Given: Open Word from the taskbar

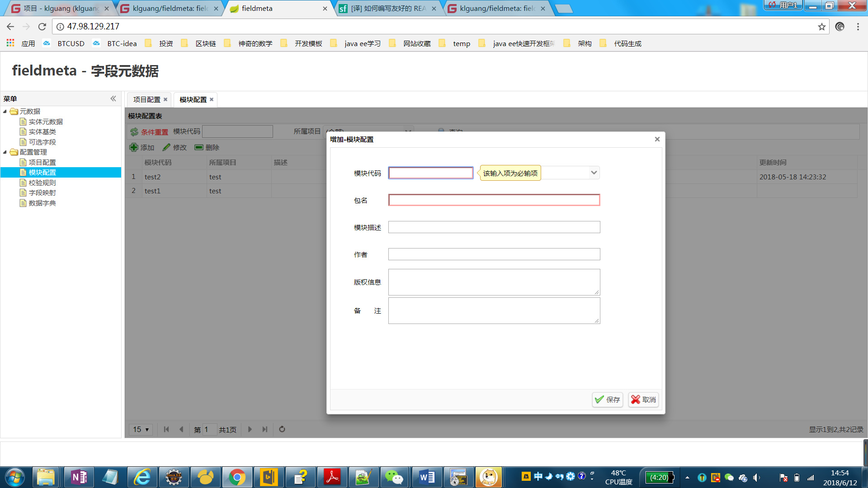Looking at the screenshot, I should (x=427, y=477).
